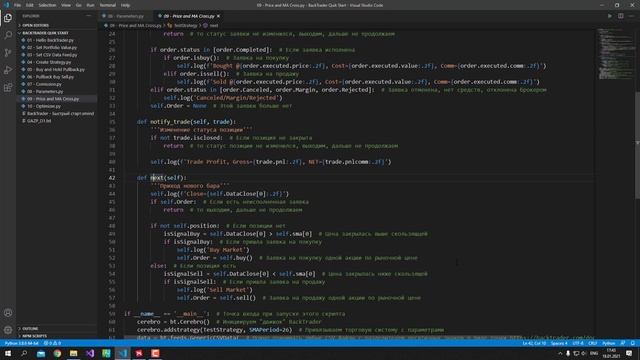The width and height of the screenshot is (640, 360).
Task: Open the Go menu
Action: [x=78, y=5]
